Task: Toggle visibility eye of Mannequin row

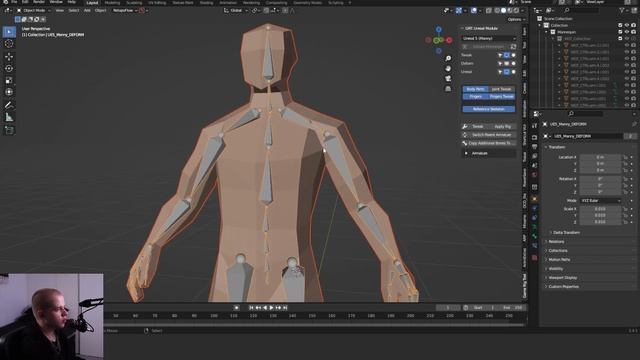Action: pos(627,32)
